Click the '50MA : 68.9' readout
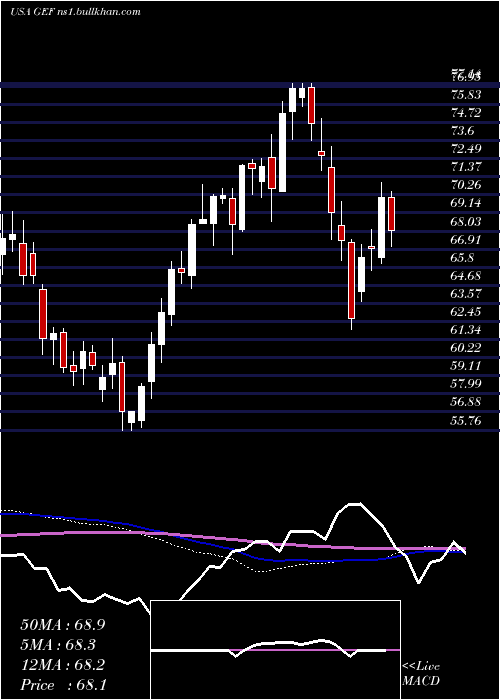Image resolution: width=500 pixels, height=700 pixels. [63, 625]
